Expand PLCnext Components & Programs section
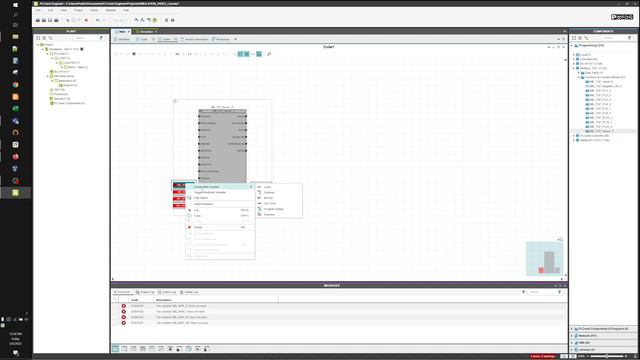 (571, 329)
